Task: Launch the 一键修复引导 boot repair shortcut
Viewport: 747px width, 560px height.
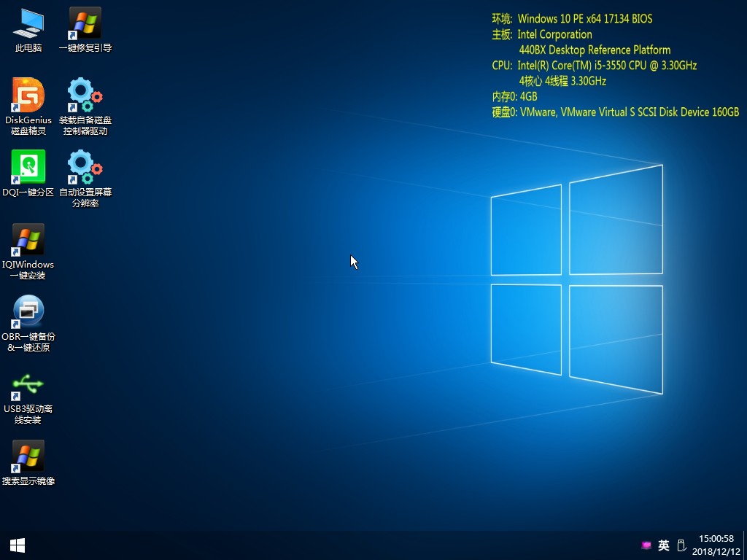Action: pos(85,29)
